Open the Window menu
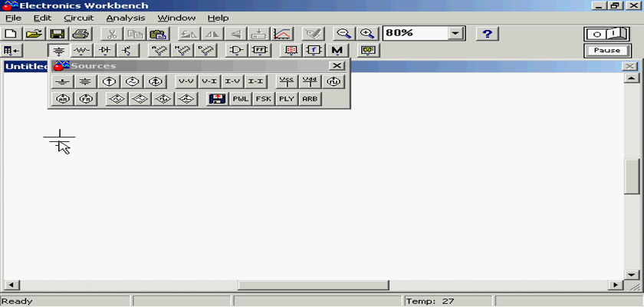Image resolution: width=644 pixels, height=307 pixels. [176, 18]
